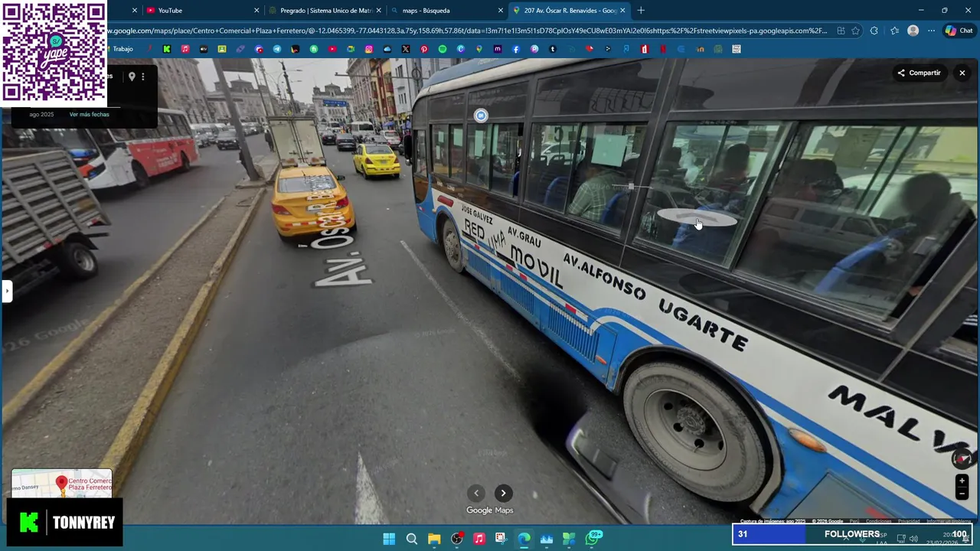Open the browser profile avatar
This screenshot has width=980, height=551.
(x=913, y=31)
